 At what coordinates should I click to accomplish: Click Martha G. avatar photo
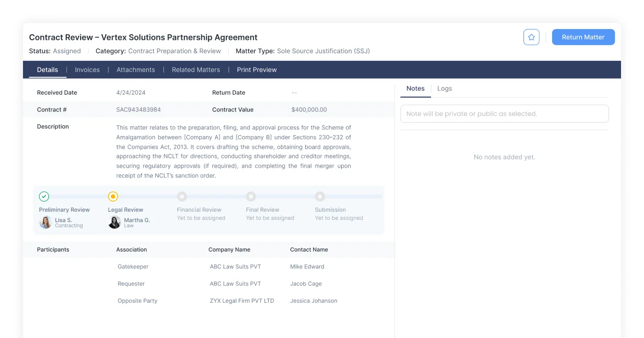click(x=114, y=222)
